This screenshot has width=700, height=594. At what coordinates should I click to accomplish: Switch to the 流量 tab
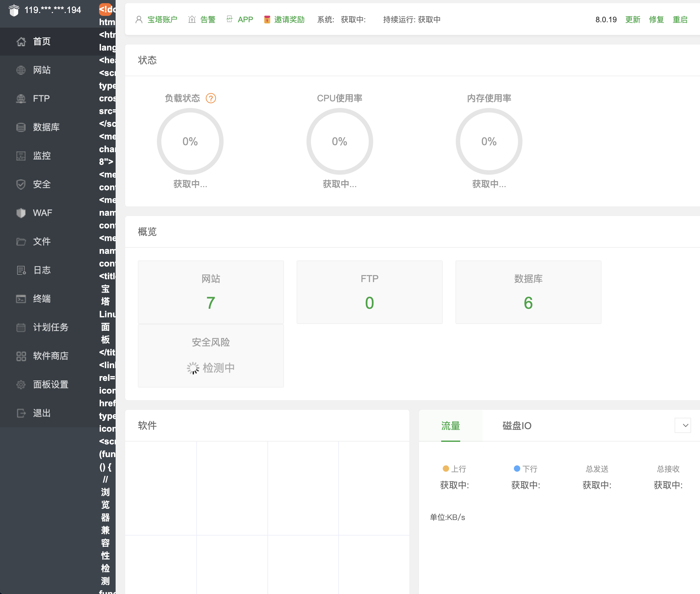tap(450, 426)
